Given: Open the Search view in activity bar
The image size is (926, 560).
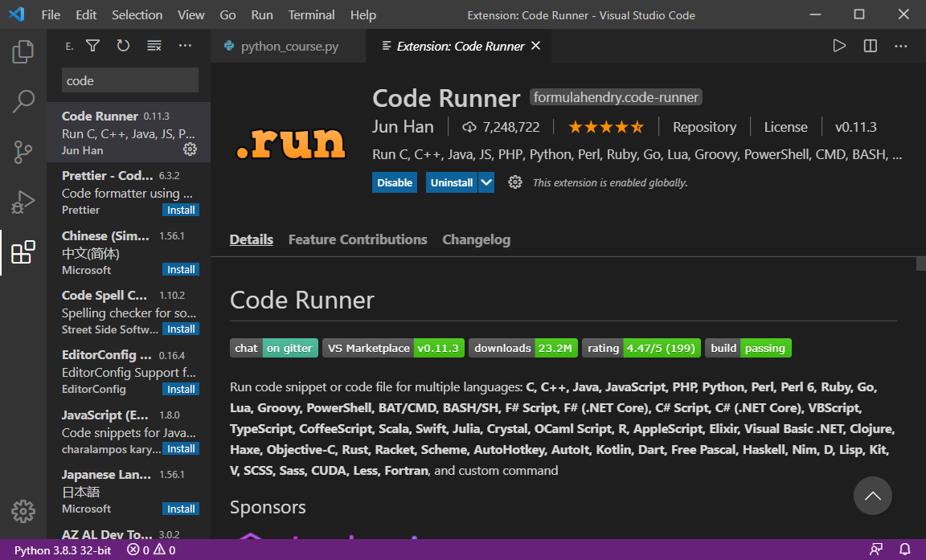Looking at the screenshot, I should 23,101.
